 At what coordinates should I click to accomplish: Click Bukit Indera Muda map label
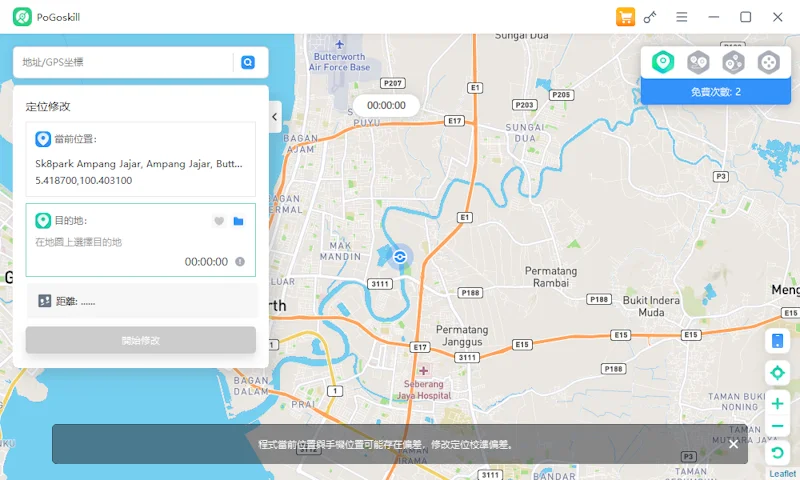pyautogui.click(x=651, y=306)
